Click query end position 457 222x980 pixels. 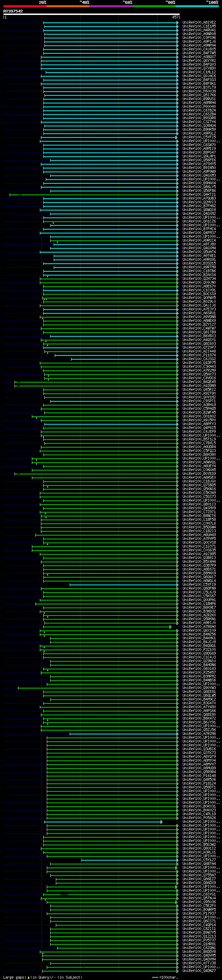click(x=175, y=17)
